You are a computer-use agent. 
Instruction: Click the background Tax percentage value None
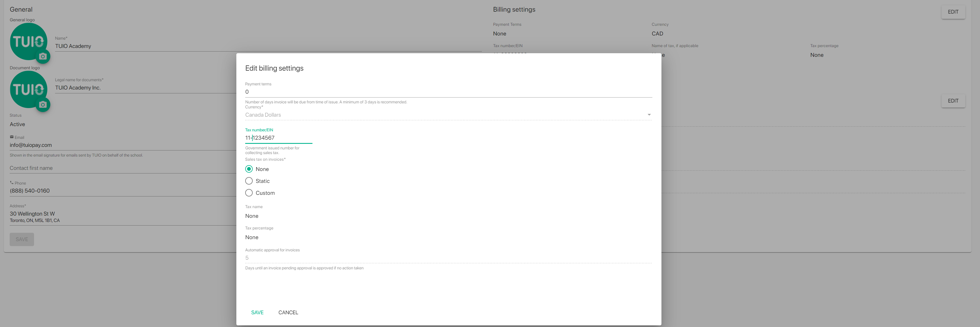pyautogui.click(x=816, y=55)
